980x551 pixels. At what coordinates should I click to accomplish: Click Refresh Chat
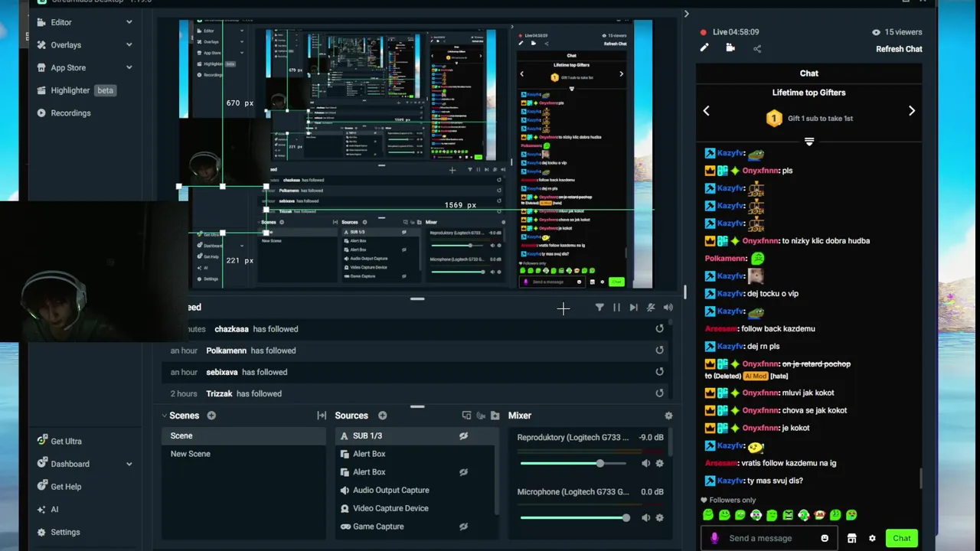pyautogui.click(x=899, y=49)
